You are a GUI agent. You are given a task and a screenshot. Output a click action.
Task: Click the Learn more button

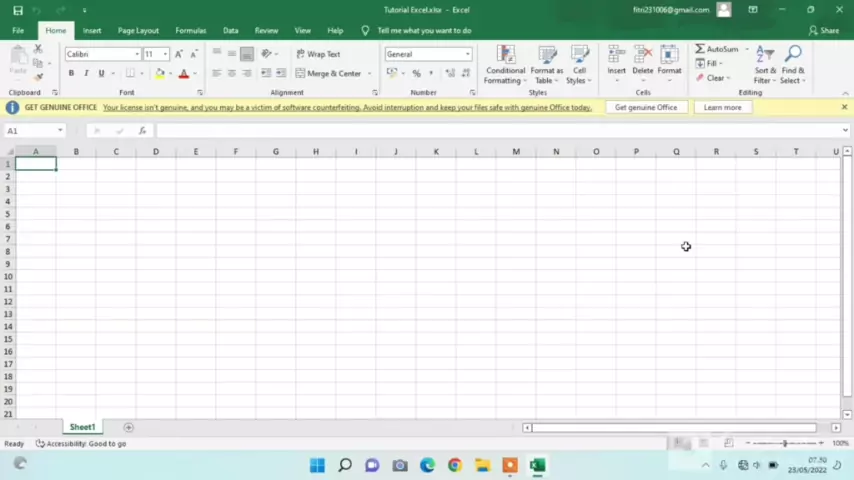pyautogui.click(x=722, y=107)
